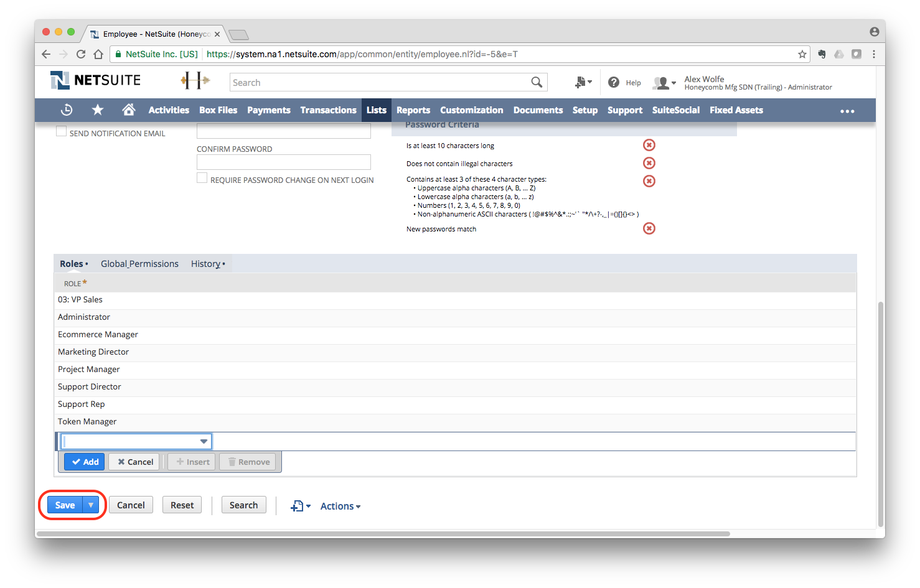Viewport: 920px width, 588px height.
Task: Add the role line with Add button
Action: tap(85, 462)
